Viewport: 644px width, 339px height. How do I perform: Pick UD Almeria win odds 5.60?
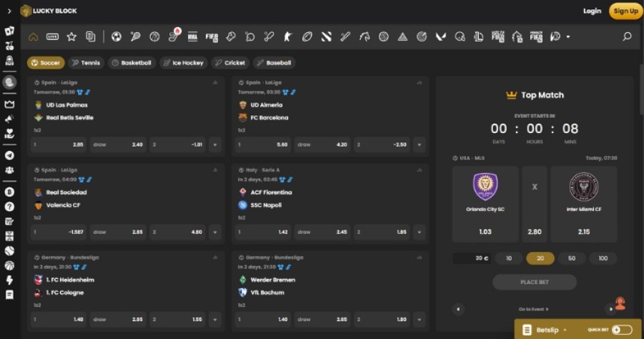(263, 144)
